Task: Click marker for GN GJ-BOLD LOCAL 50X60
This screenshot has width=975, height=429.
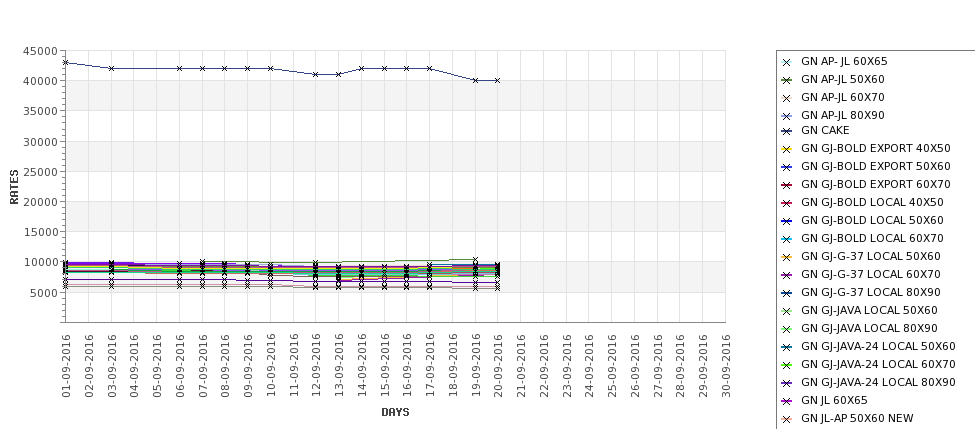Action: (x=787, y=221)
